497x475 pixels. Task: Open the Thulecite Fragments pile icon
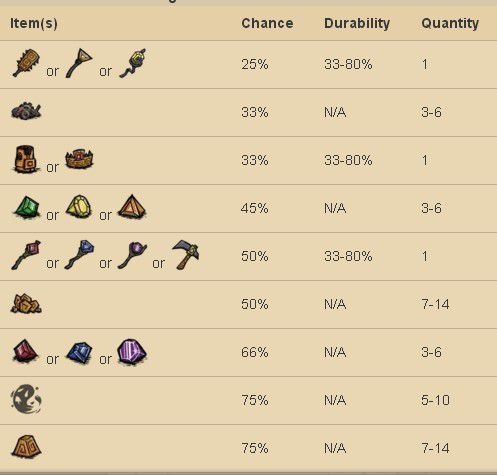click(26, 304)
